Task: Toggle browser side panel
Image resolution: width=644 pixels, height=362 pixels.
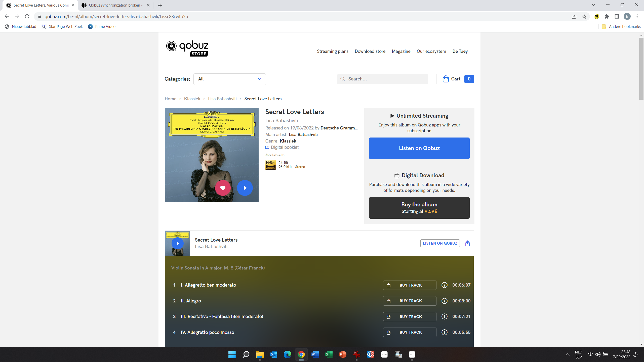Action: 617,17
